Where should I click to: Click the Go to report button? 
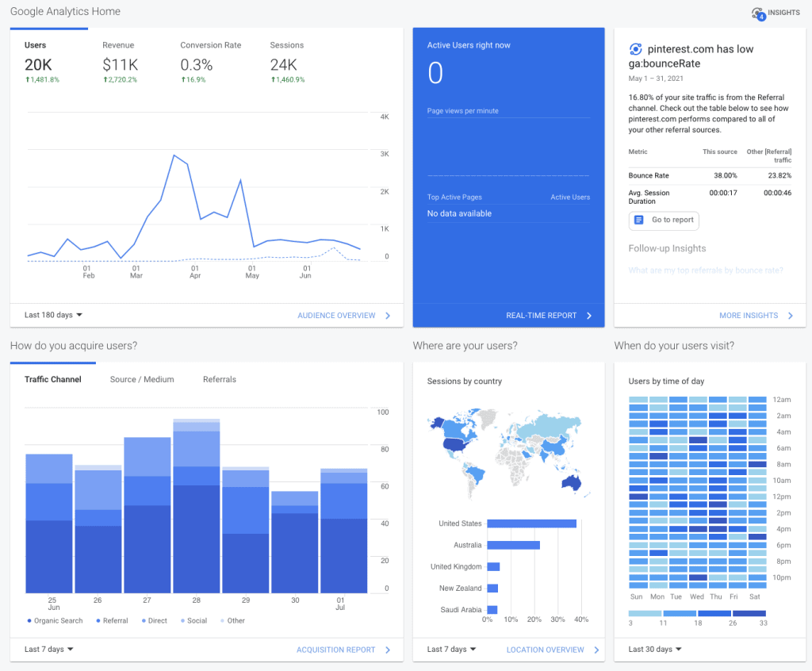click(664, 220)
